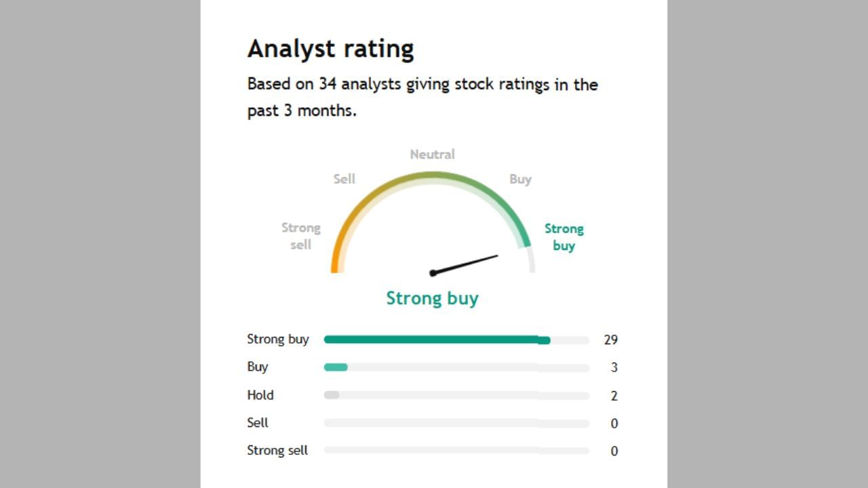Viewport: 868px width, 488px height.
Task: Click the large "Strong buy" verdict below the gauge
Action: 432,298
